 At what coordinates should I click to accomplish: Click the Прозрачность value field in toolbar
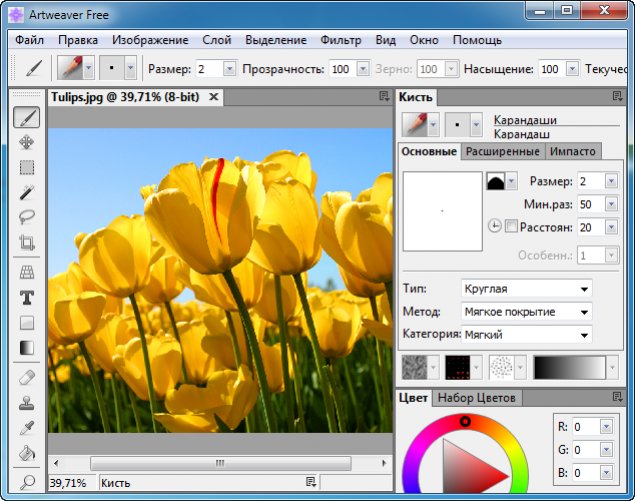click(341, 69)
